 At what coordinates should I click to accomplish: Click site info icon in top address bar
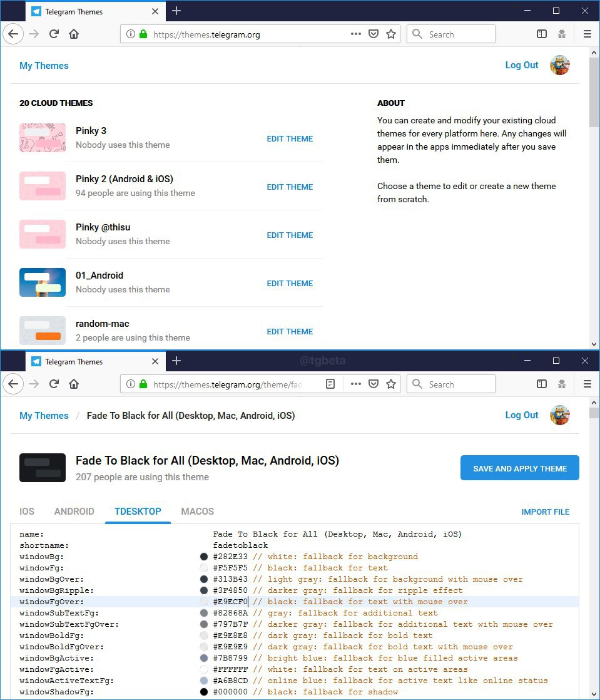[x=131, y=34]
